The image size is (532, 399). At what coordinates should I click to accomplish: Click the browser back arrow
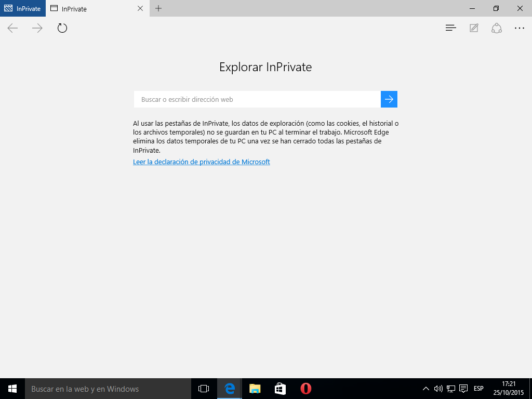point(12,28)
